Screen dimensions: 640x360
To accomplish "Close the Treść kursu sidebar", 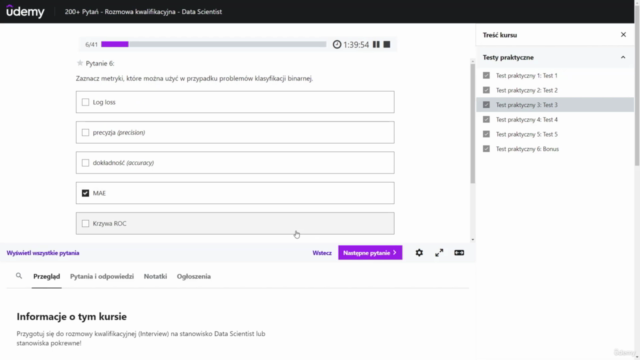I will (623, 35).
